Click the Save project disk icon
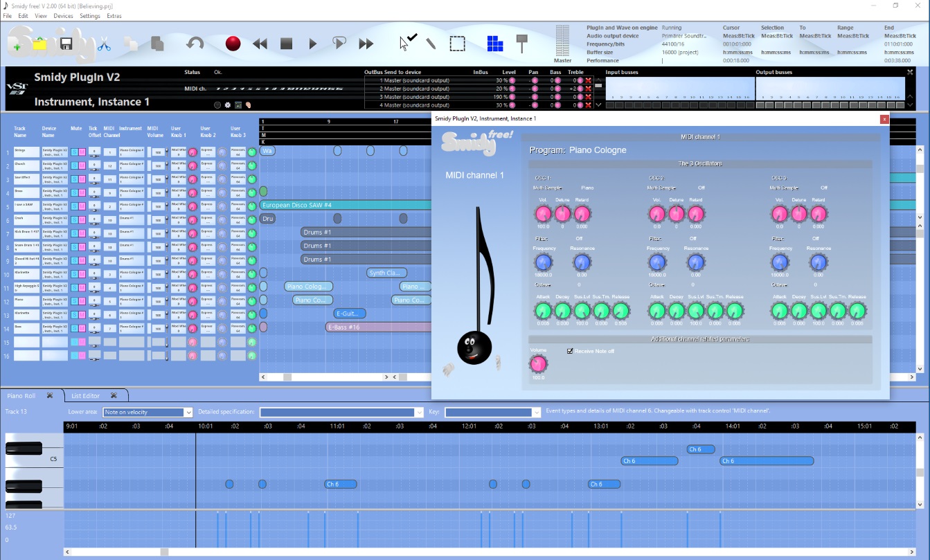The image size is (930, 560). pos(66,43)
